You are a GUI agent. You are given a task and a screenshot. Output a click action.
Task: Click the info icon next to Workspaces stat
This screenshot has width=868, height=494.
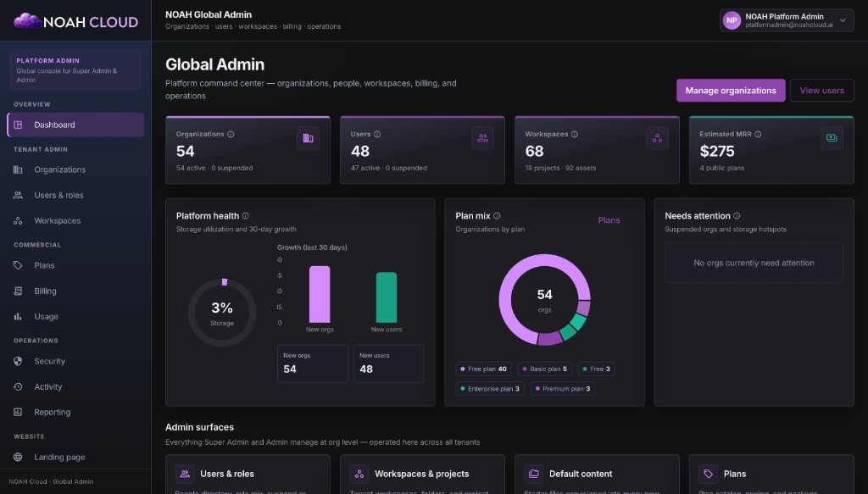point(575,135)
